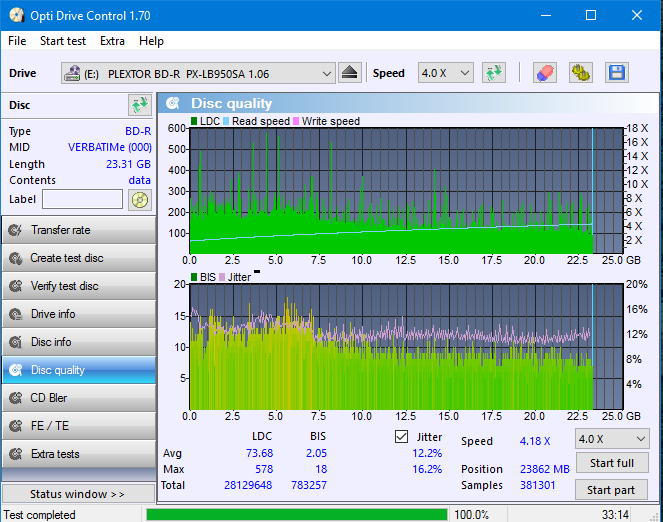Save results with the floppy disk icon
This screenshot has width=663, height=522.
(616, 73)
